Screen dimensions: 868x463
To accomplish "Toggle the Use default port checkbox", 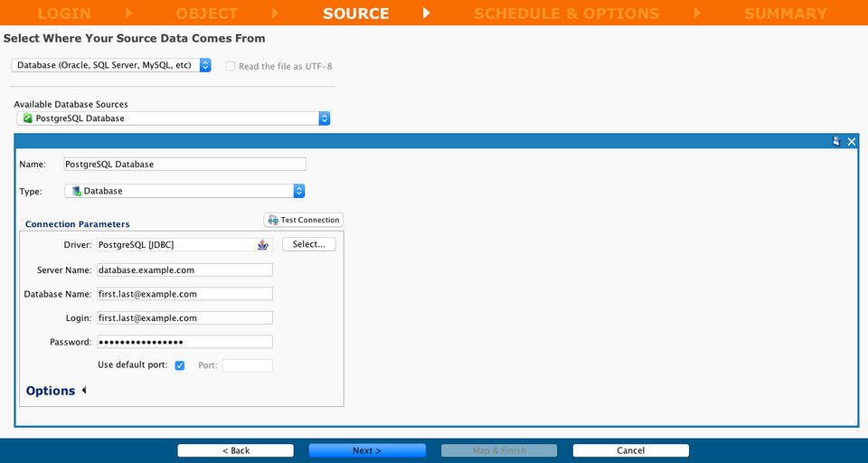I will click(x=179, y=365).
